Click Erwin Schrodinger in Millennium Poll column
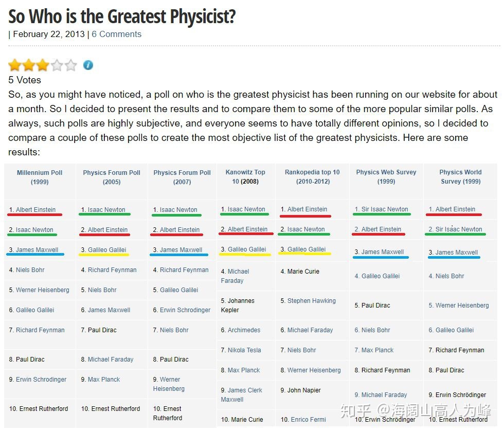 coord(41,380)
